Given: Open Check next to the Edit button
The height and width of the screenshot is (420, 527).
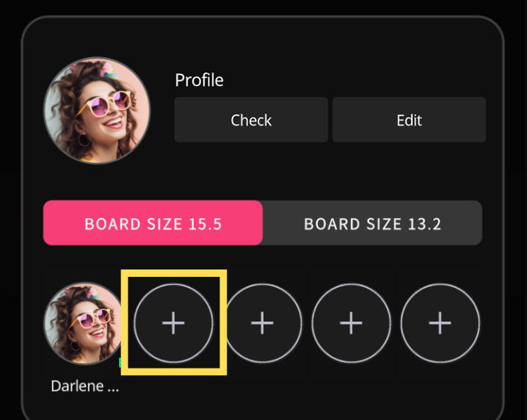Looking at the screenshot, I should [x=251, y=120].
